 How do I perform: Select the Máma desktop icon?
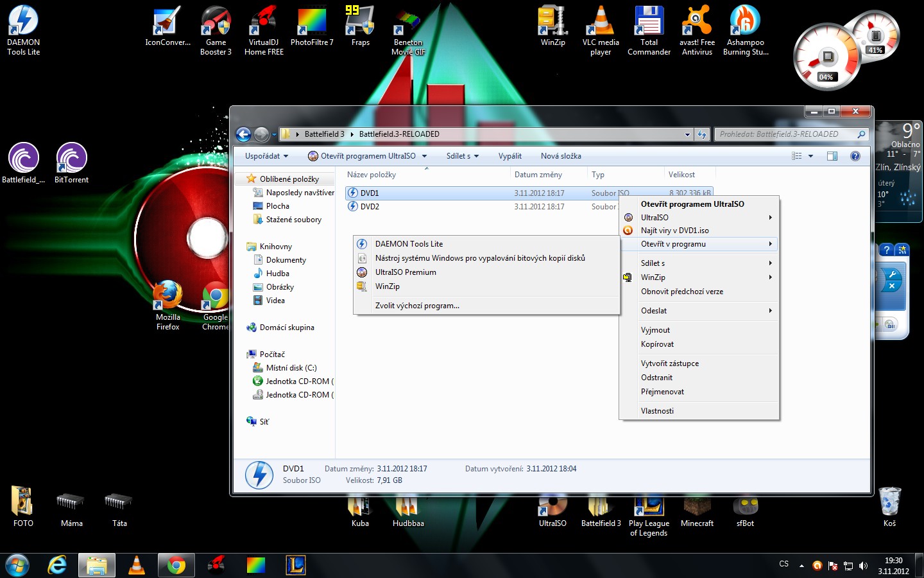point(71,509)
